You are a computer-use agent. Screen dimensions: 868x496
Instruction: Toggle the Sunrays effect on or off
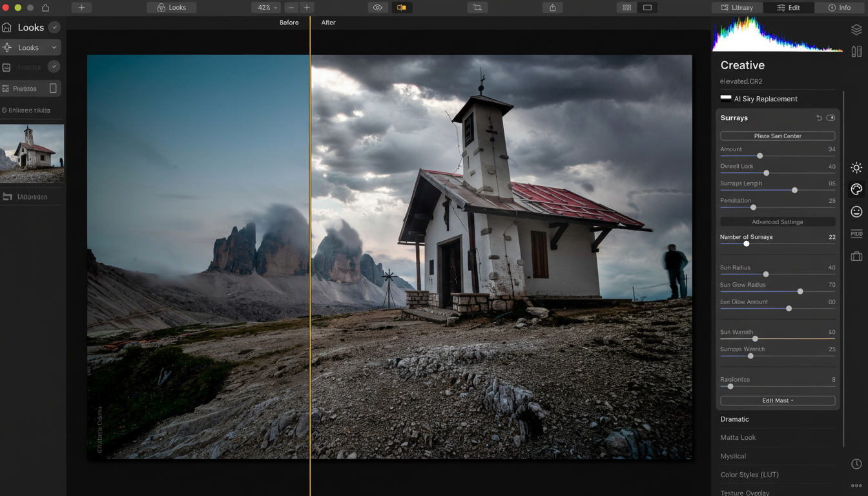(831, 118)
